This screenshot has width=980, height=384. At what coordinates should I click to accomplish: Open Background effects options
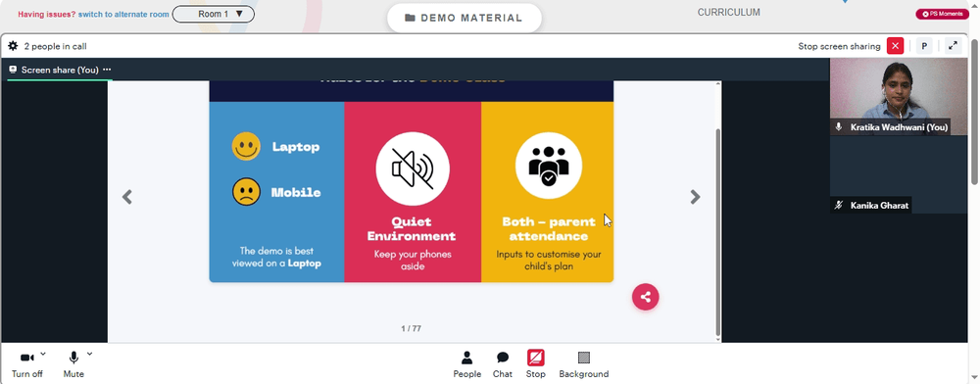tap(584, 364)
